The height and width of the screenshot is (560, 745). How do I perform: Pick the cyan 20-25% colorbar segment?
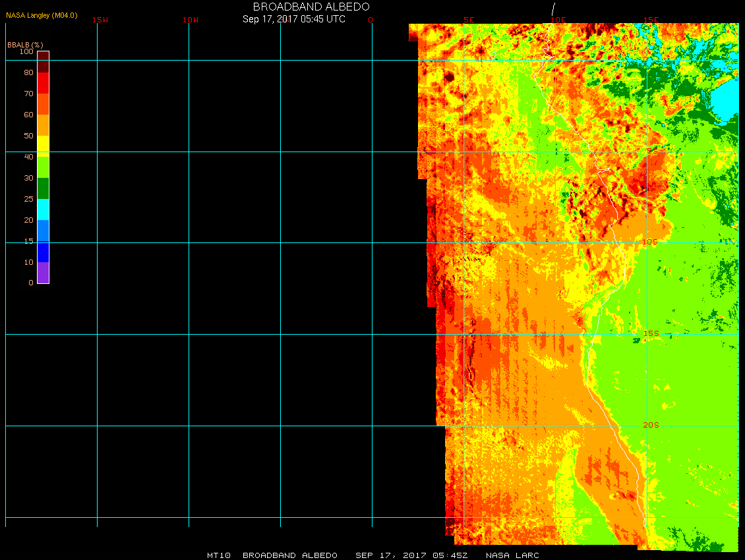pyautogui.click(x=43, y=210)
